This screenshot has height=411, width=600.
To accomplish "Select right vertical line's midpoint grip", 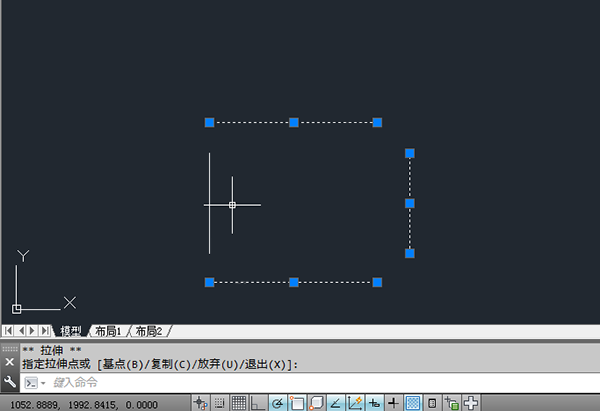I will (x=410, y=203).
